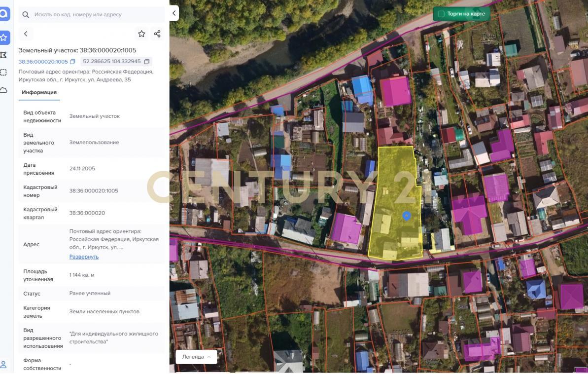Expand the Легенда panel
The image size is (588, 374).
tap(196, 357)
